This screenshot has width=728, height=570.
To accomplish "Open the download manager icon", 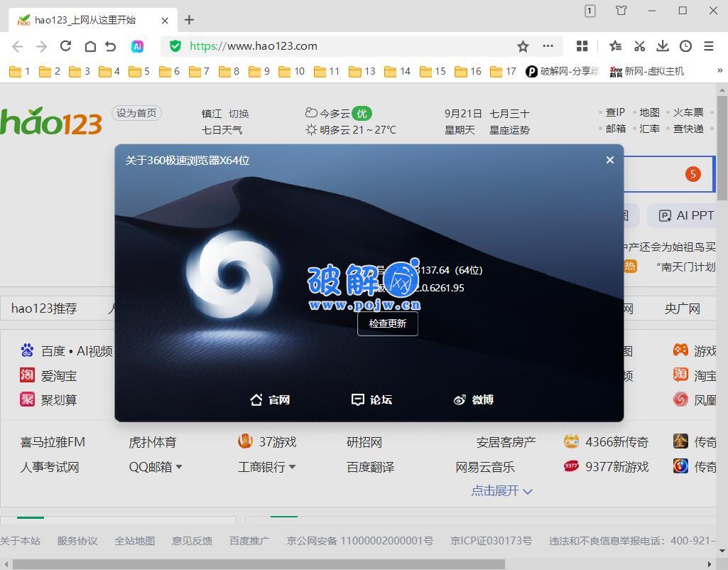I will click(x=662, y=45).
